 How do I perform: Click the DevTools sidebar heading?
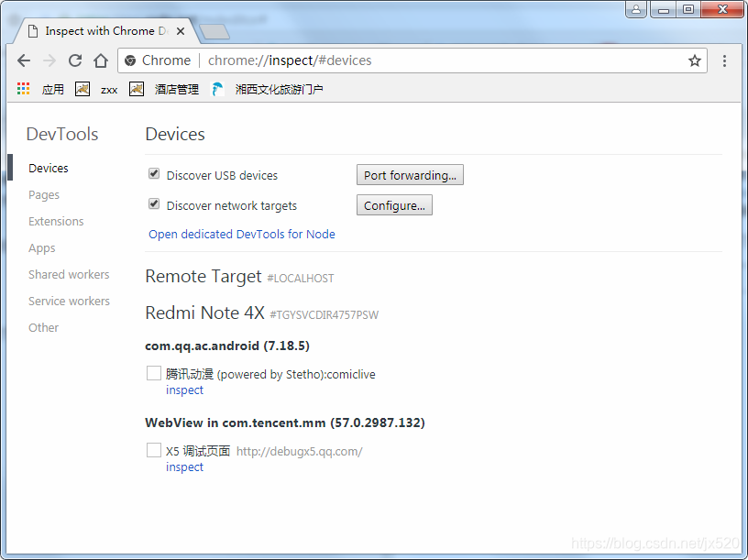tap(62, 134)
